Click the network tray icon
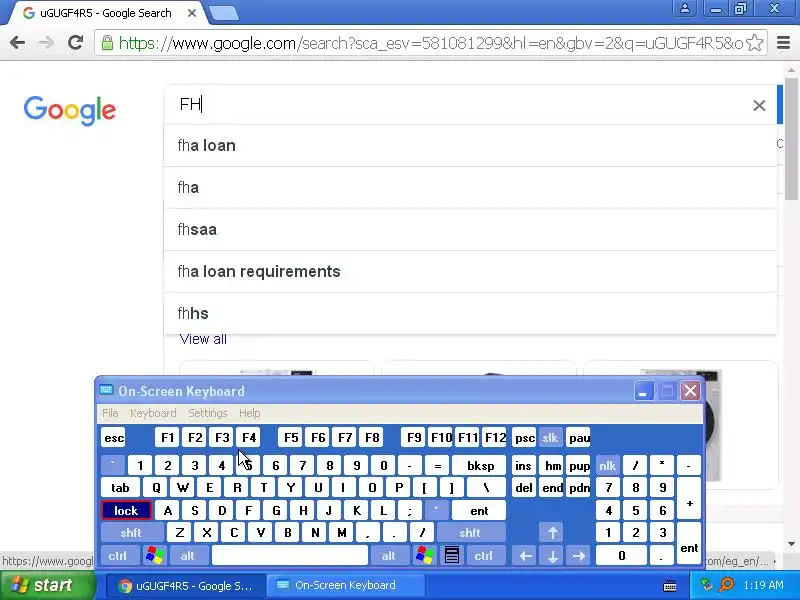This screenshot has width=800, height=600. click(x=707, y=585)
